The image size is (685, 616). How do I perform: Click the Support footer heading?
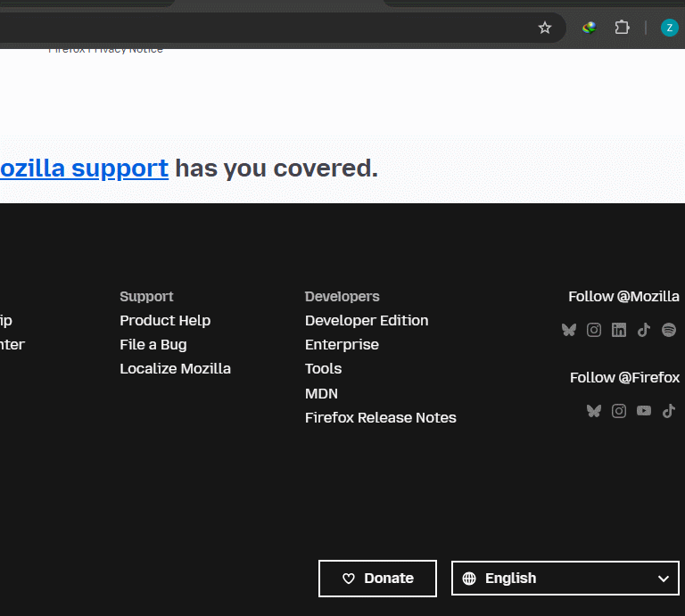(146, 297)
